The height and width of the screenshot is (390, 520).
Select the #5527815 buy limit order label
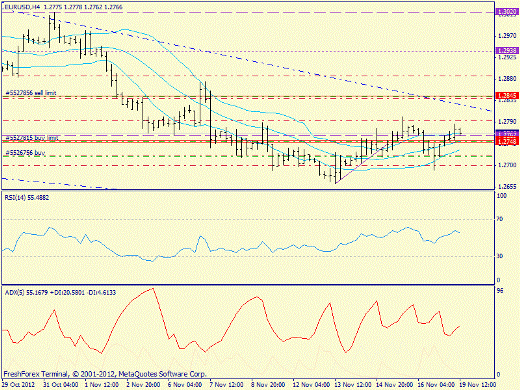click(x=32, y=138)
